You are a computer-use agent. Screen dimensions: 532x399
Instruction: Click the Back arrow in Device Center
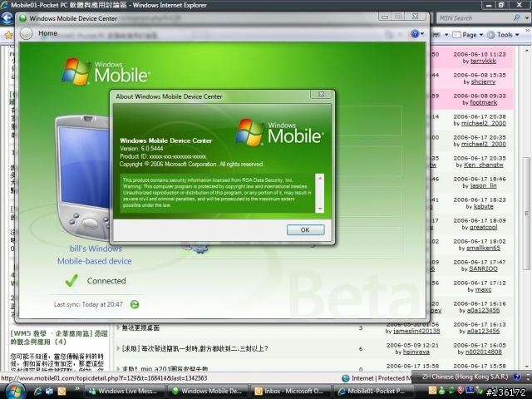pos(26,33)
